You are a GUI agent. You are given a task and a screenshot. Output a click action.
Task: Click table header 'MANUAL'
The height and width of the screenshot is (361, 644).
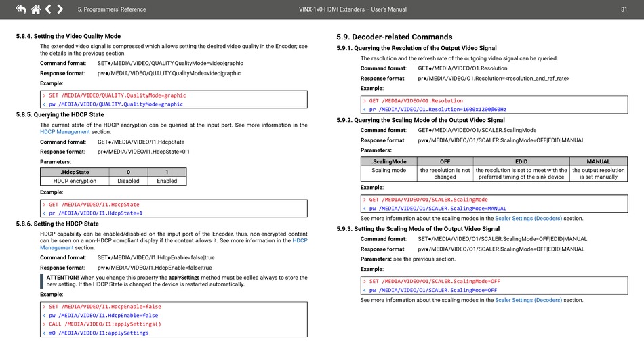point(599,162)
